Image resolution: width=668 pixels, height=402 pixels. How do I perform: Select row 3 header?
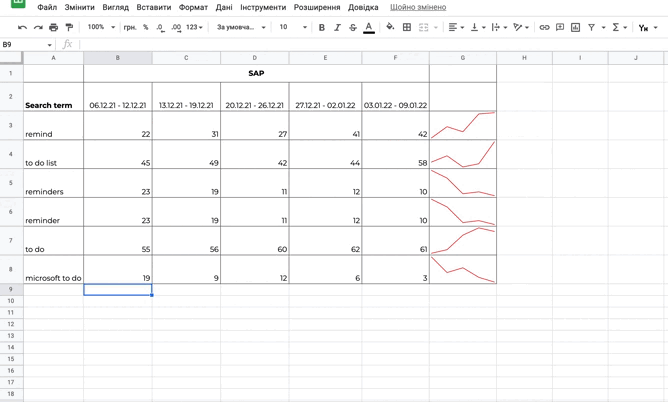(x=11, y=125)
